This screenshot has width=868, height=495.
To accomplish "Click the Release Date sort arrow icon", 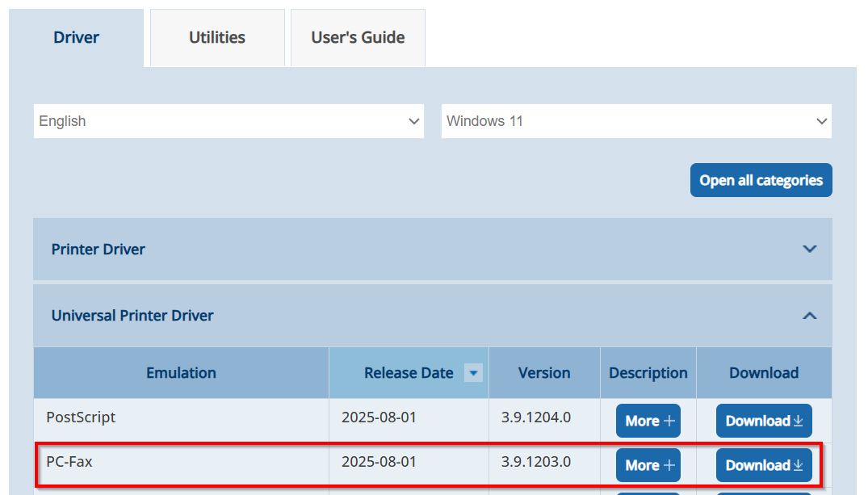I will tap(474, 373).
